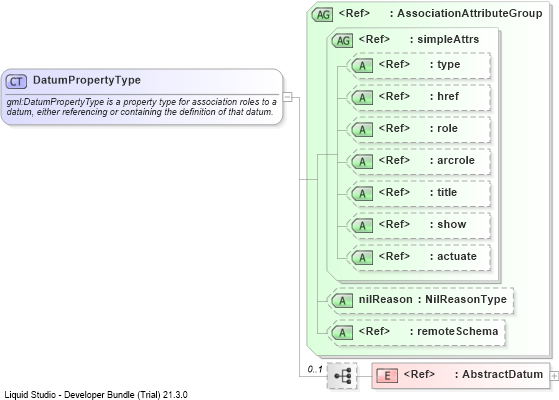
Task: Select the ': type' attribute label
Action: click(445, 65)
